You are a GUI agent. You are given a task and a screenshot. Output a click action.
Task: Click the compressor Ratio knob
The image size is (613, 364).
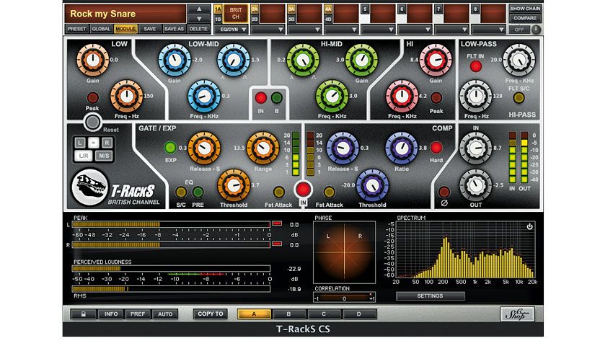401,148
